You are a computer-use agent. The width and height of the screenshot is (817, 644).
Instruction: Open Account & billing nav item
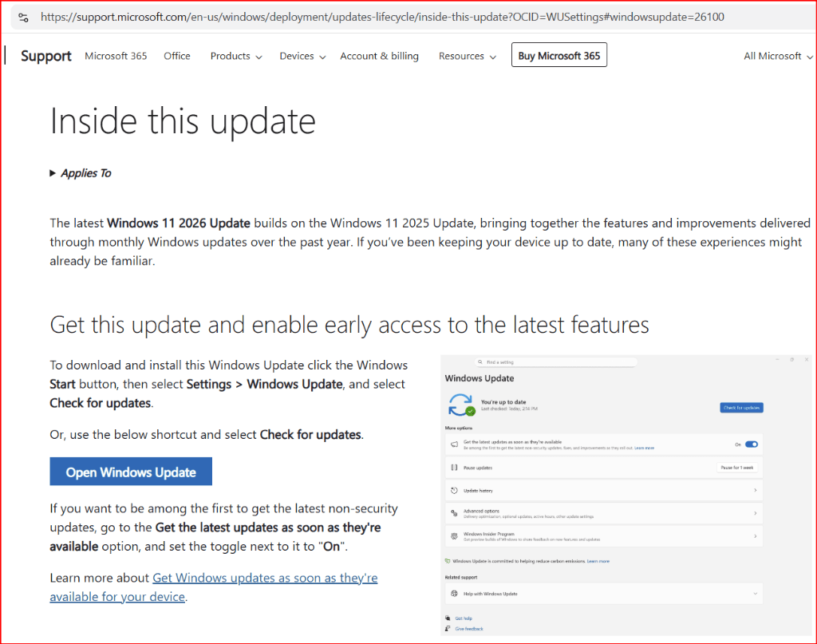point(379,56)
